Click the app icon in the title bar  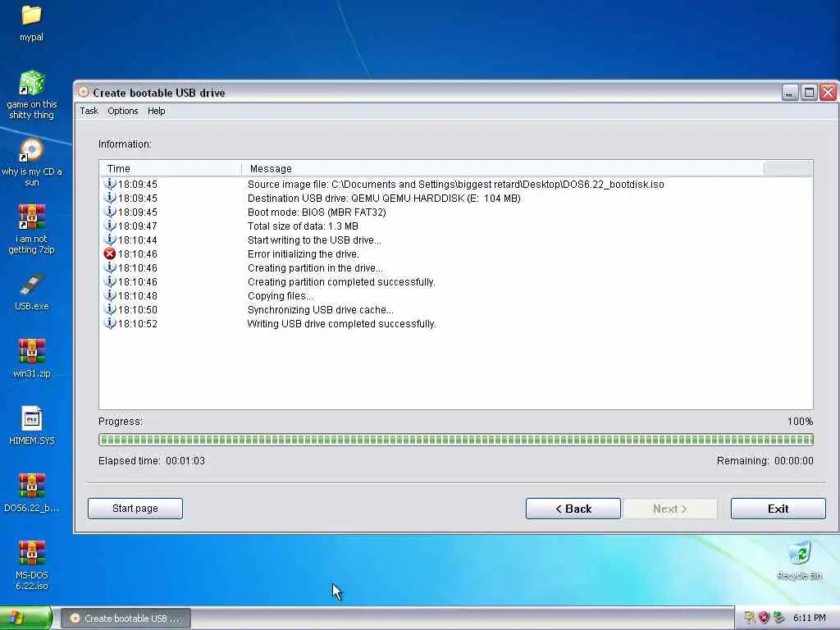click(83, 92)
